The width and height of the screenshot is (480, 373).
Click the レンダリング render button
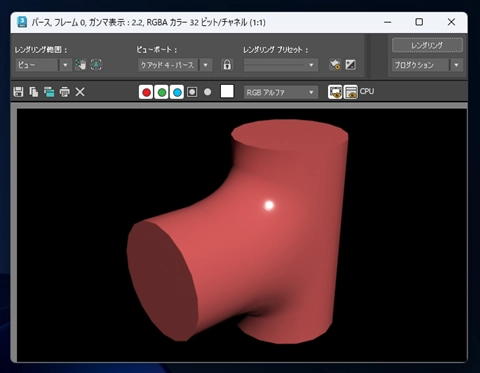(427, 45)
